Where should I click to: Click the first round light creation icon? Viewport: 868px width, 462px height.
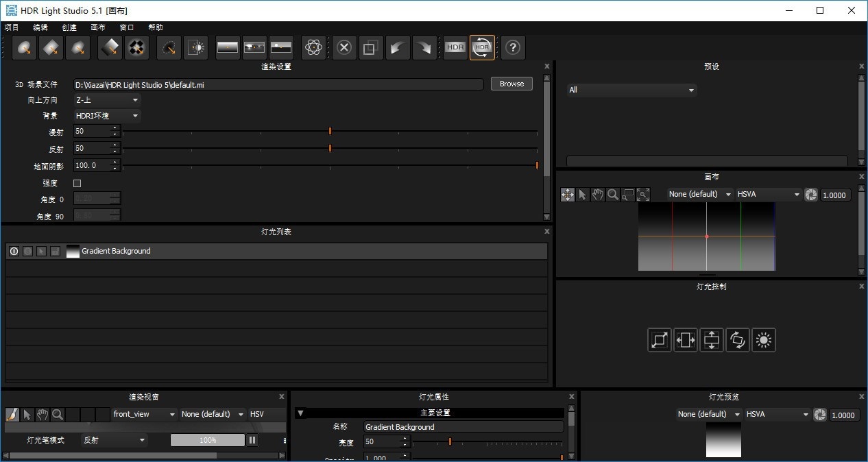(25, 48)
